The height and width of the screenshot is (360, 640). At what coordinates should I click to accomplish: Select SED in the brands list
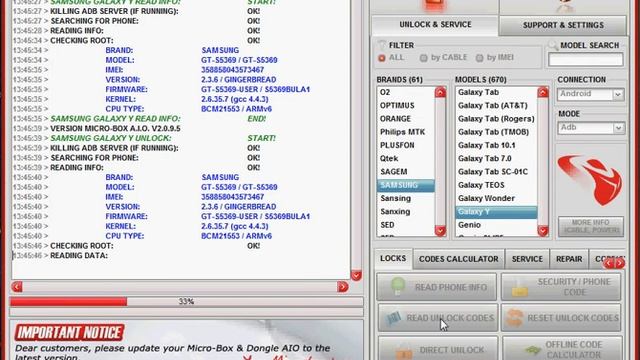pos(405,225)
